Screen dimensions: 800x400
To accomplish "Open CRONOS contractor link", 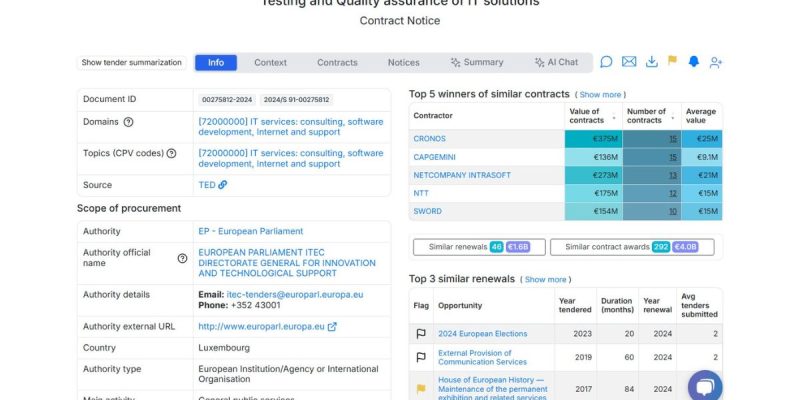I will 430,139.
